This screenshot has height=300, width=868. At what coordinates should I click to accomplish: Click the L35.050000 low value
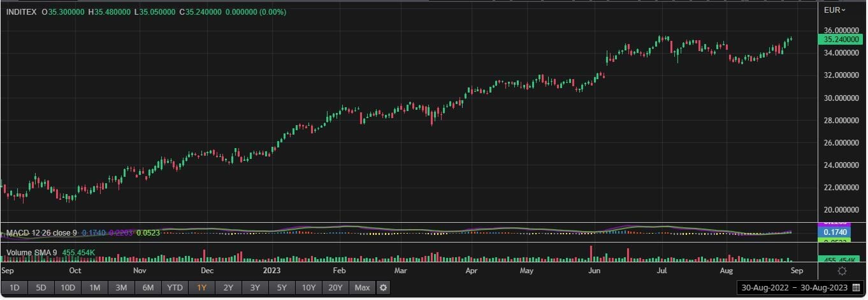point(155,12)
